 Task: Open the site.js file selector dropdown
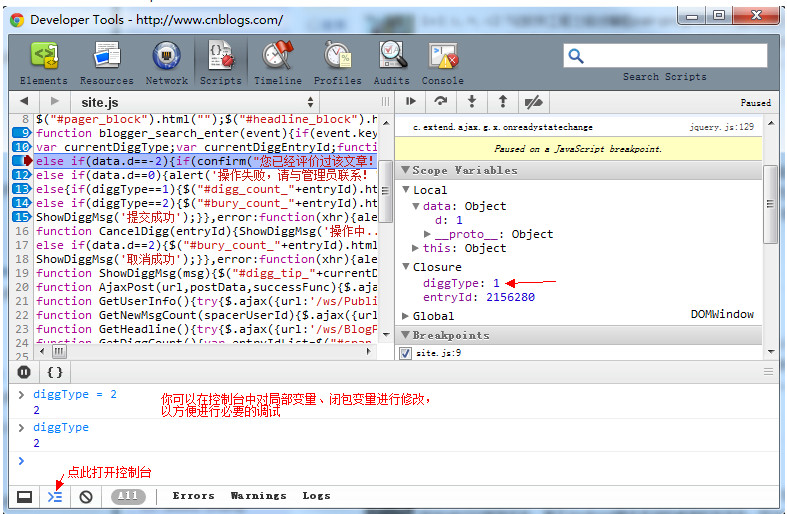click(x=197, y=102)
